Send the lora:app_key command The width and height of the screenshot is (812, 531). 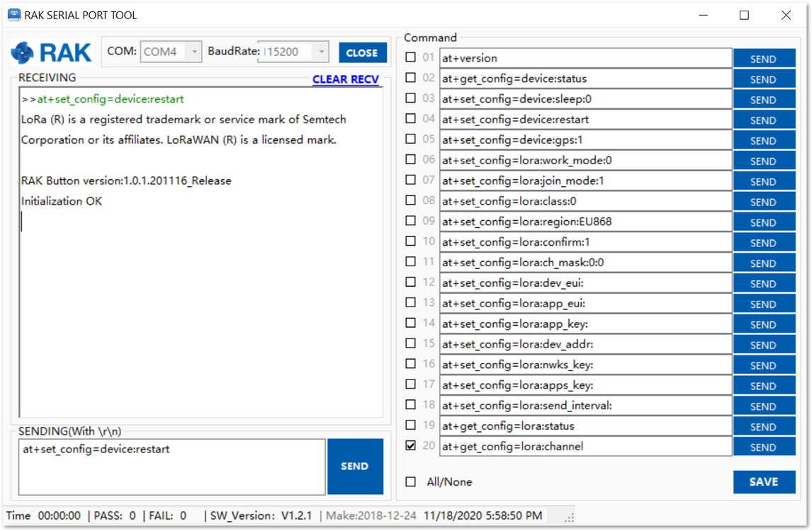click(x=764, y=324)
